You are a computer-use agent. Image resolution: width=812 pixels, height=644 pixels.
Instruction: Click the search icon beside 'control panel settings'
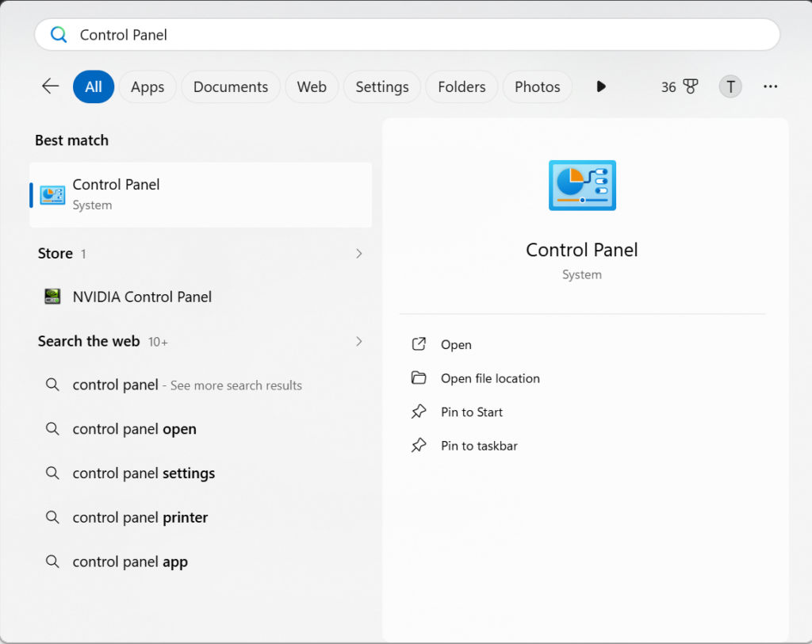(52, 473)
